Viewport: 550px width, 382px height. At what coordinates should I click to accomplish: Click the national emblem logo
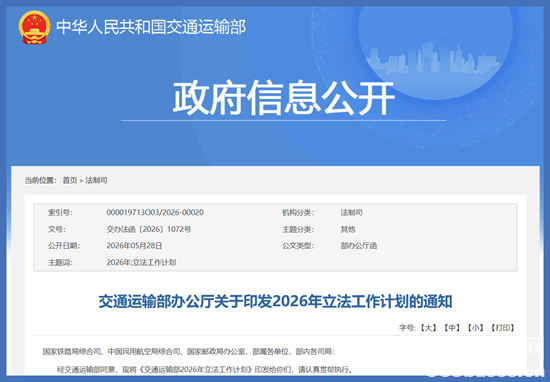[34, 27]
